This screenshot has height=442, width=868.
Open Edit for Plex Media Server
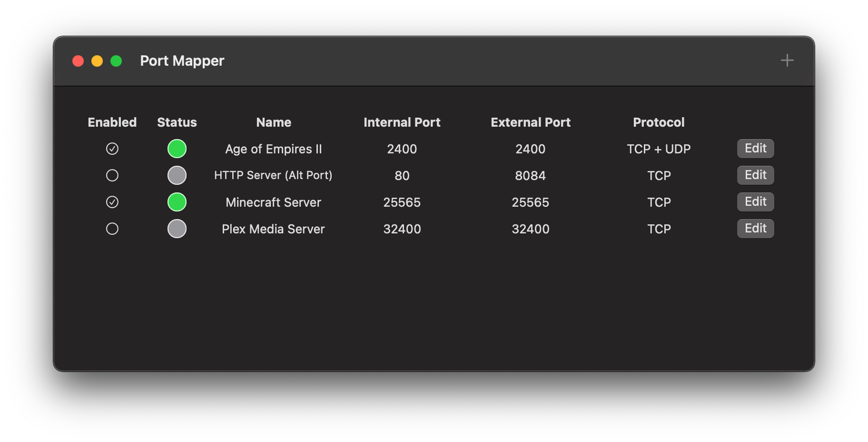click(755, 229)
